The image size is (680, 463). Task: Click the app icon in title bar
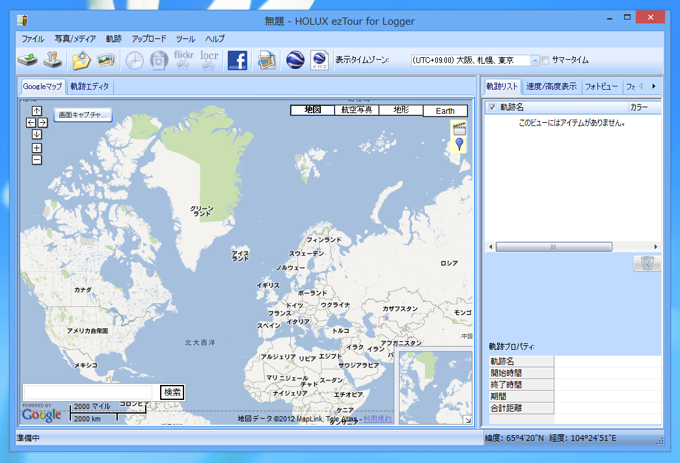tap(23, 20)
